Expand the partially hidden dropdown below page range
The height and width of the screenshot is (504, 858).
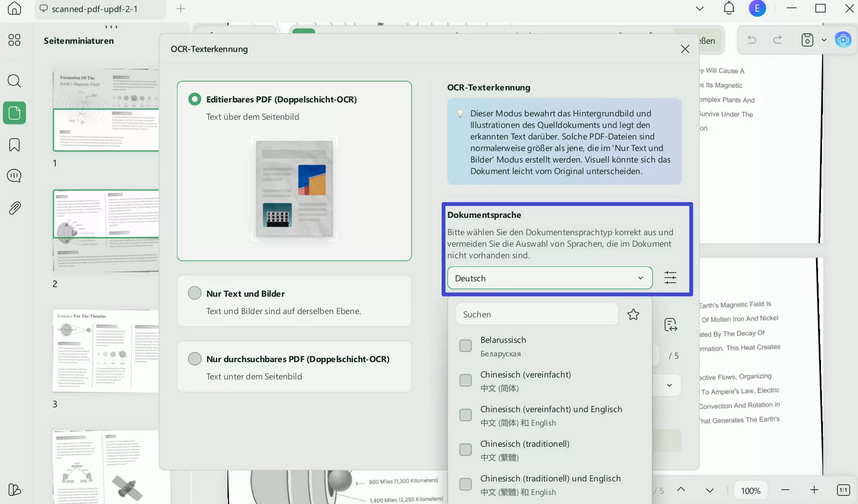[669, 385]
